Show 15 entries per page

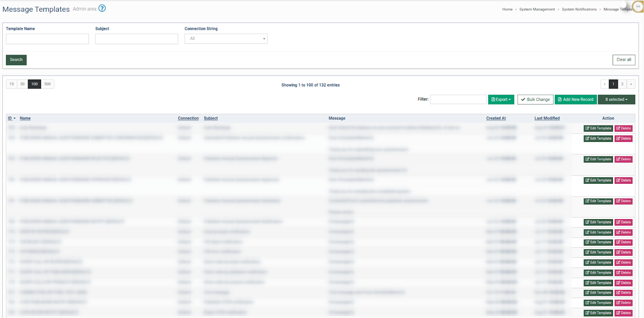(x=12, y=84)
